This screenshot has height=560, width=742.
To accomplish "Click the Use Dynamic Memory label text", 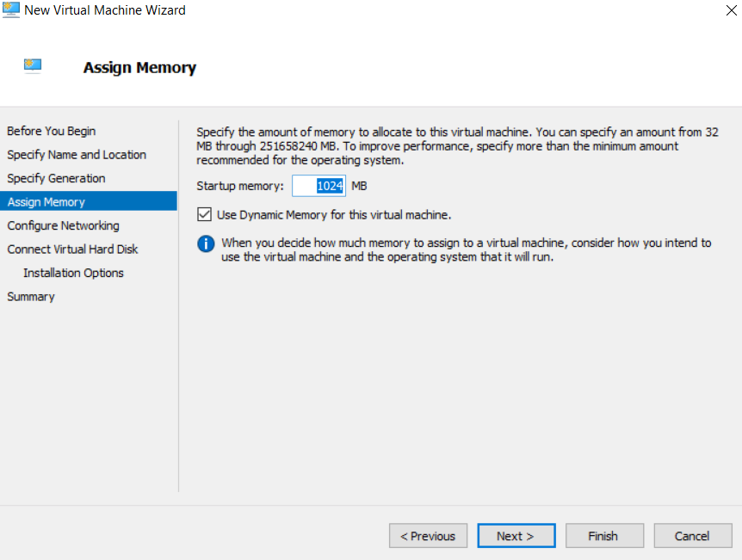I will (334, 215).
